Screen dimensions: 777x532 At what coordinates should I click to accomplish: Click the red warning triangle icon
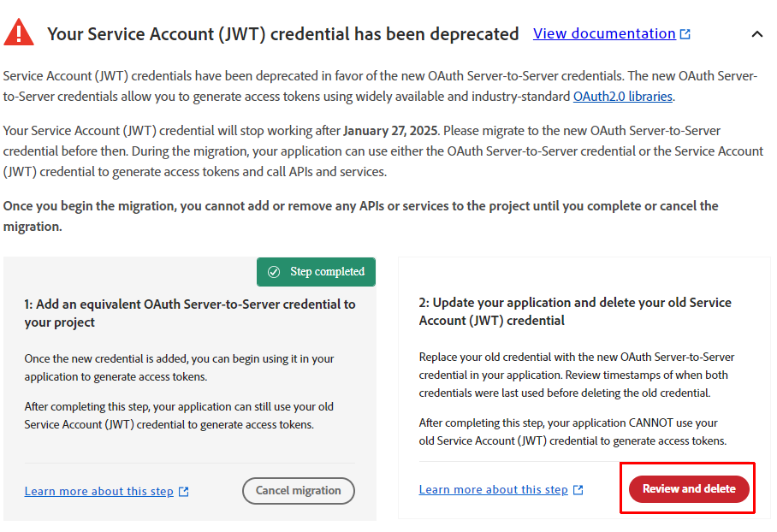19,33
